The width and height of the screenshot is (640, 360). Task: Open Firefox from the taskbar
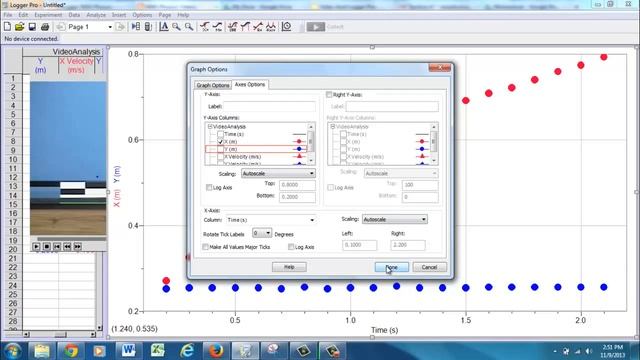pyautogui.click(x=216, y=351)
